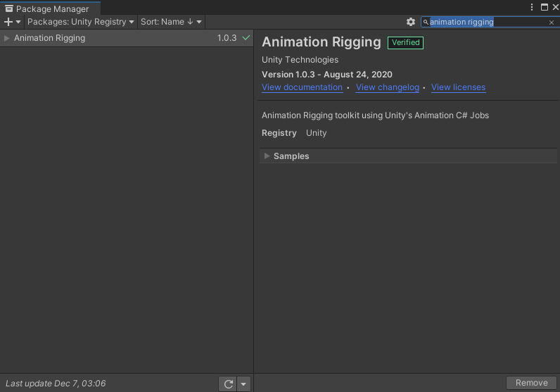
Task: Open the window's three-dot options menu
Action: click(x=532, y=7)
